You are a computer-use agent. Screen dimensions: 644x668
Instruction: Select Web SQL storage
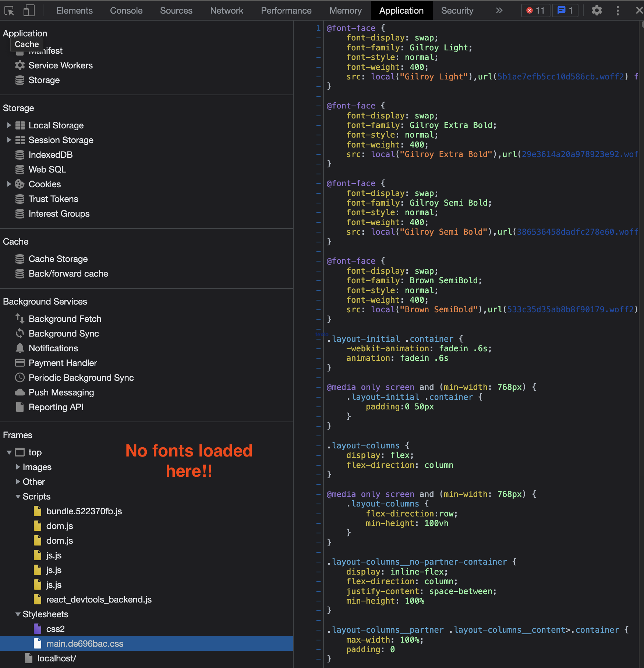point(47,169)
